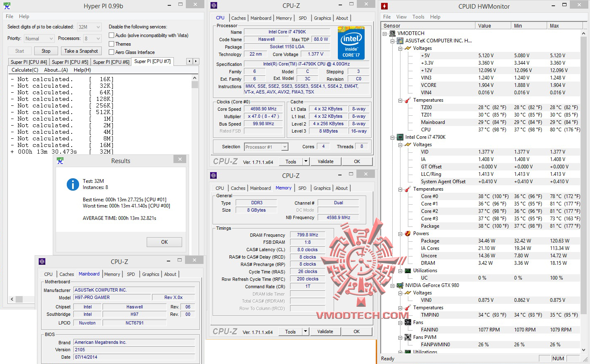Open About tab in CPU-Z Mainboard window
This screenshot has height=364, width=590.
click(x=170, y=274)
